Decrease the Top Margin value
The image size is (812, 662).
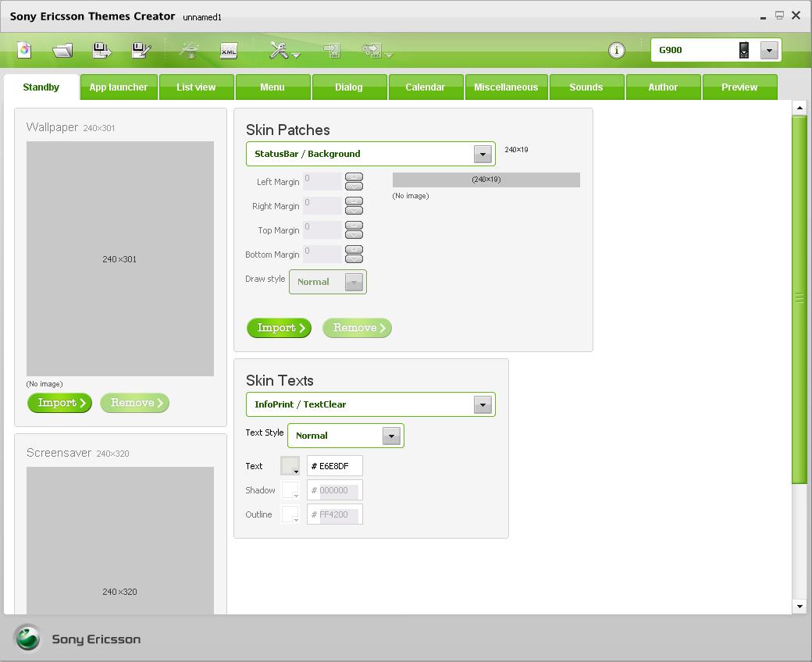tap(354, 234)
